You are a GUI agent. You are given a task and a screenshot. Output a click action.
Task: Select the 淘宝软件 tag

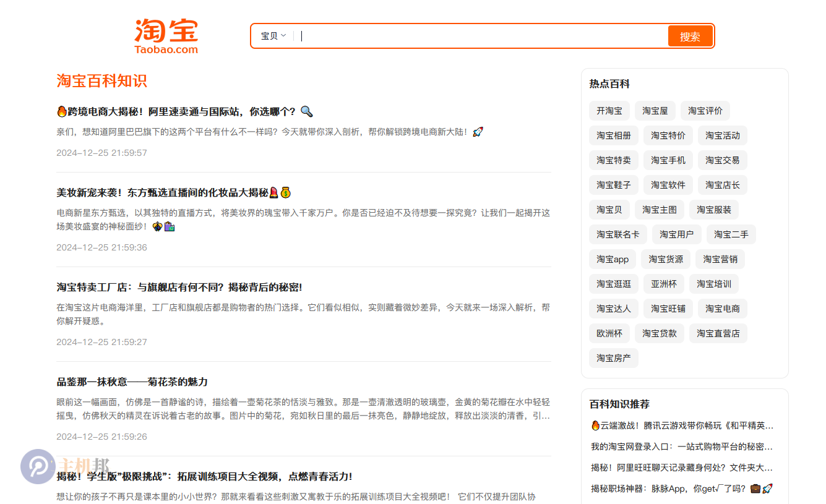coord(668,185)
